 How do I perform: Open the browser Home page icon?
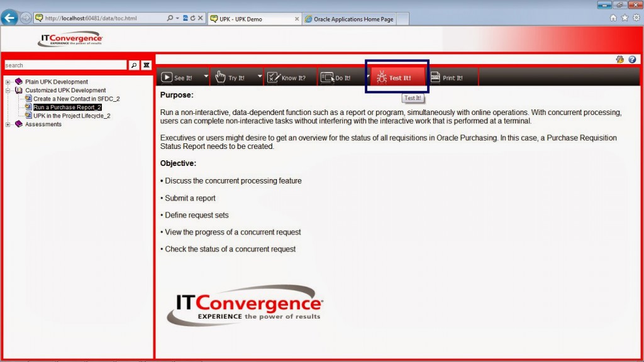(613, 18)
